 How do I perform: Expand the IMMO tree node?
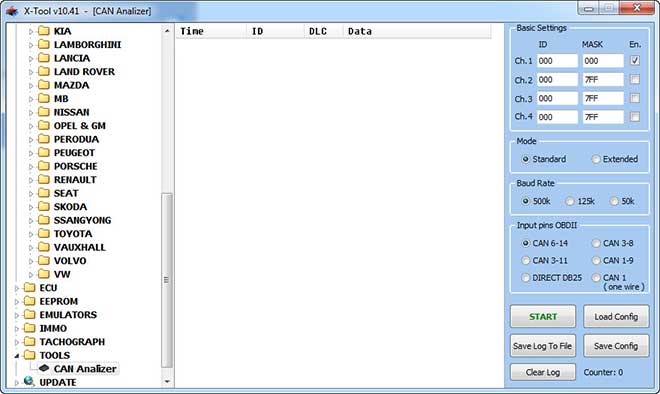tap(17, 328)
